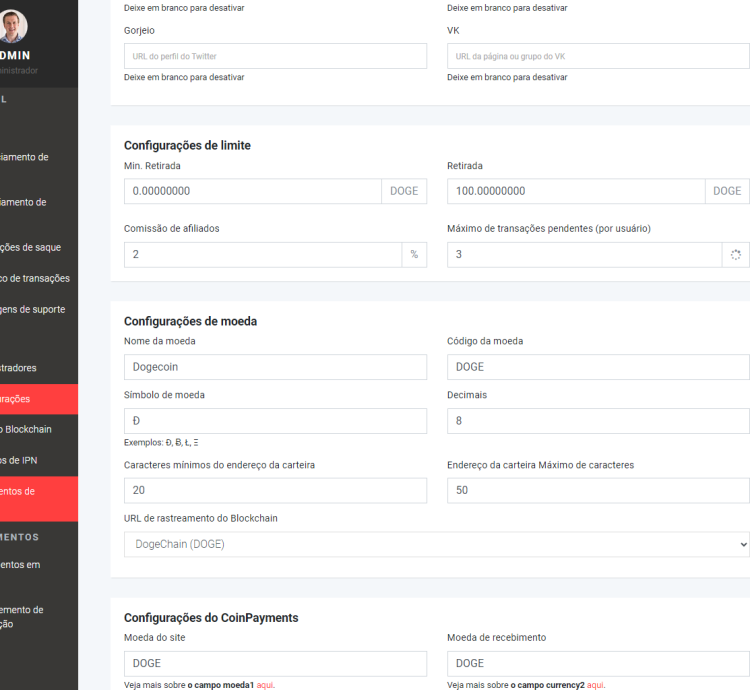Click the 'aqui' link for campo currency2
750x690 pixels.
(595, 685)
